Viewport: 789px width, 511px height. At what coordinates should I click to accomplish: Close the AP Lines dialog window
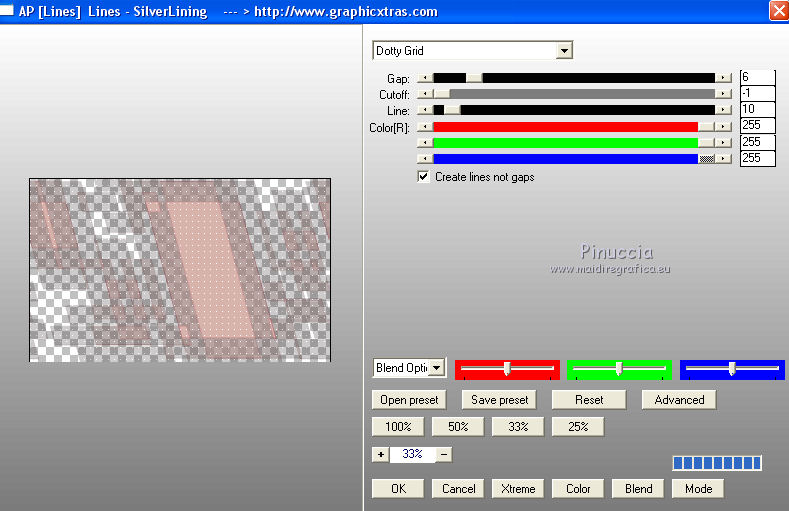(x=779, y=11)
